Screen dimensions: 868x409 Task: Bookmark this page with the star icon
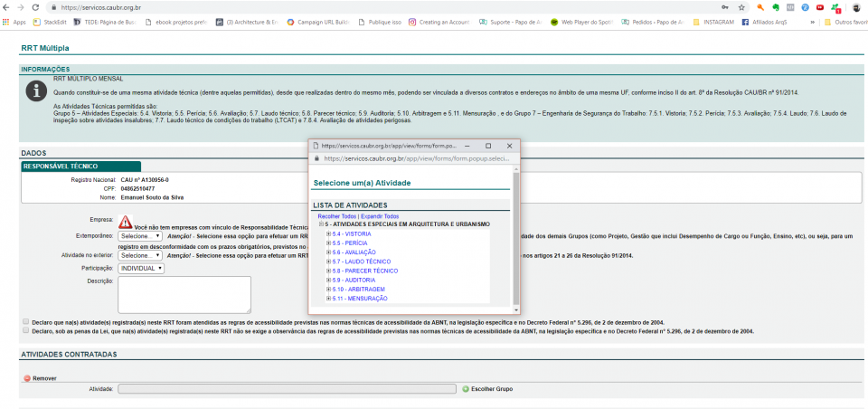[x=741, y=7]
